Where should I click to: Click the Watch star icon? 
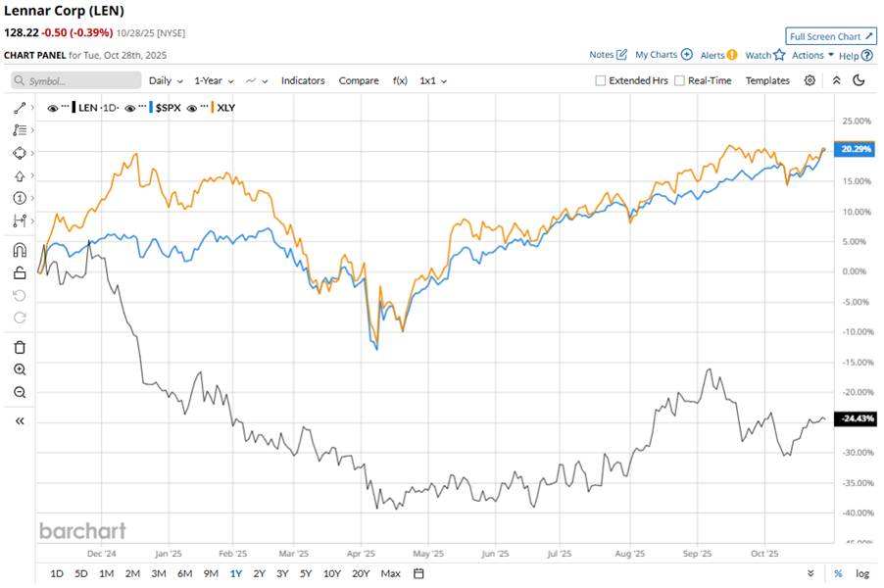(780, 55)
